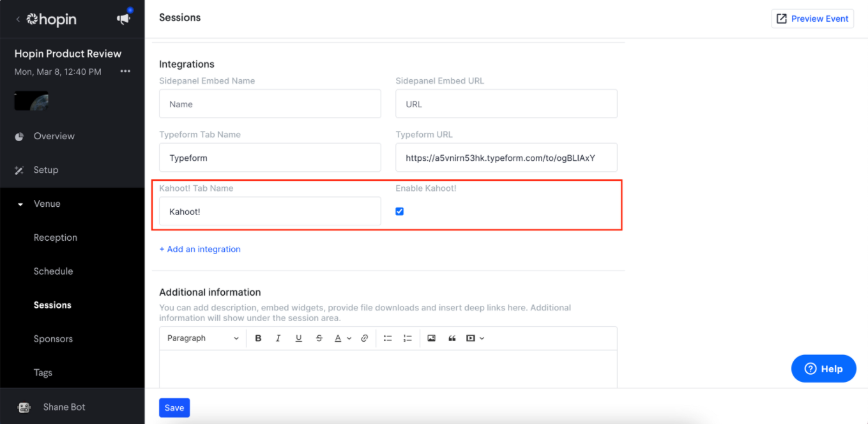Apply italic formatting in the editor
Screen dimensions: 868x424
point(278,338)
